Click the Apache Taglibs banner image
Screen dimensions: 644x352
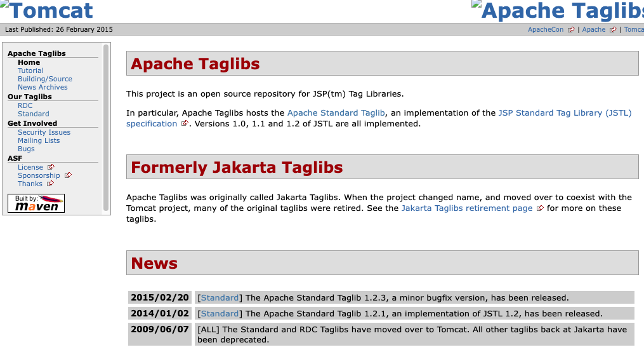pos(558,10)
